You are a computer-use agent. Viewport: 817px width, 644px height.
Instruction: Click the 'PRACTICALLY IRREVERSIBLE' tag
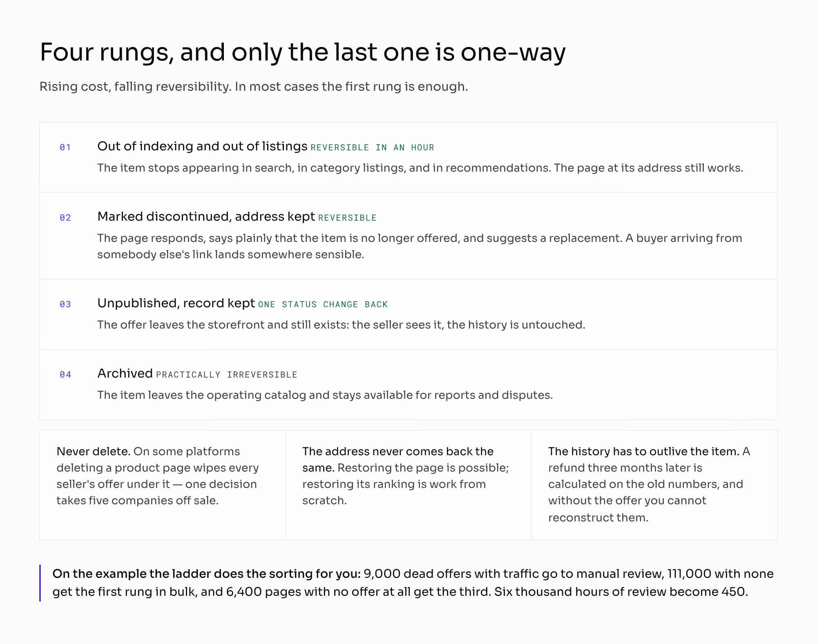227,375
